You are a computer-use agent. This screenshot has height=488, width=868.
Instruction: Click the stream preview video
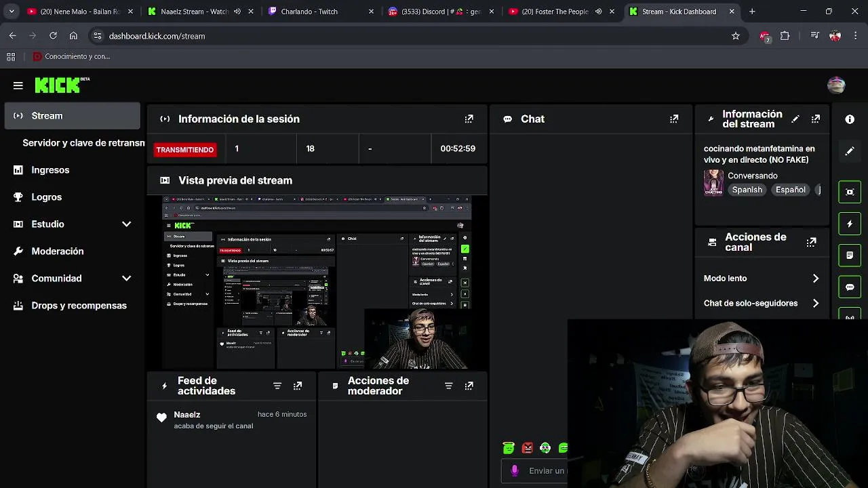317,282
